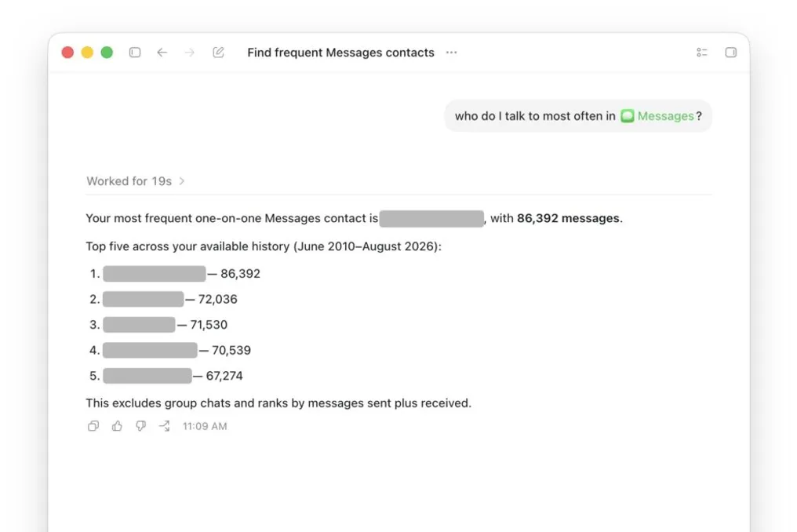Click the yellow minimize window button
This screenshot has width=797, height=532.
click(87, 53)
